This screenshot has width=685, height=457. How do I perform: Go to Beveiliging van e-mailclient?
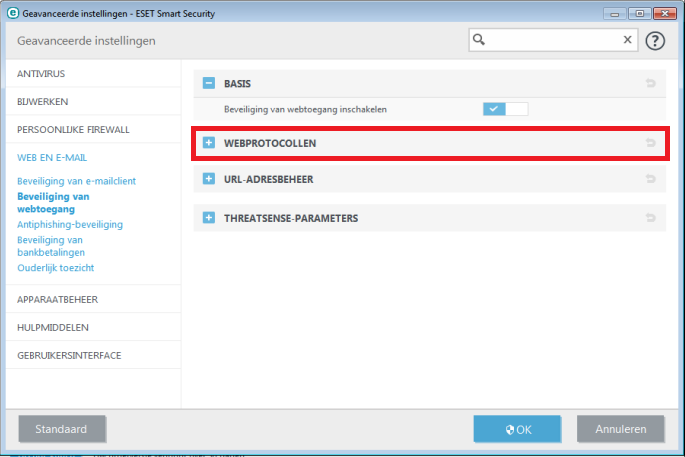tap(76, 181)
